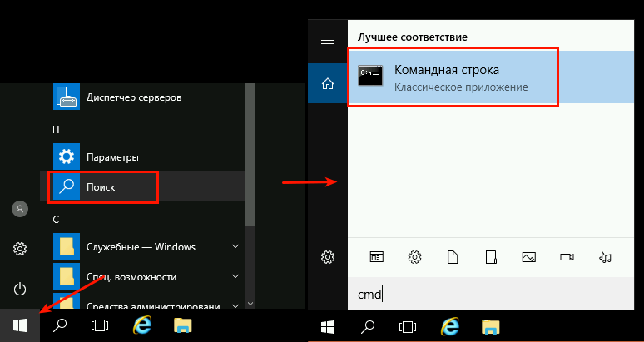Filter search results by Videos icon
Image resolution: width=644 pixels, height=342 pixels.
pyautogui.click(x=567, y=257)
